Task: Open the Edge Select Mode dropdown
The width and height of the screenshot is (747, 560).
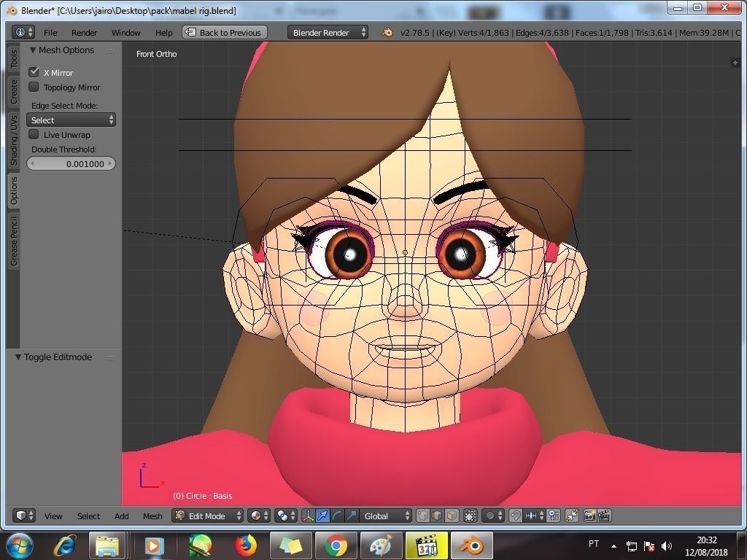Action: 71,120
